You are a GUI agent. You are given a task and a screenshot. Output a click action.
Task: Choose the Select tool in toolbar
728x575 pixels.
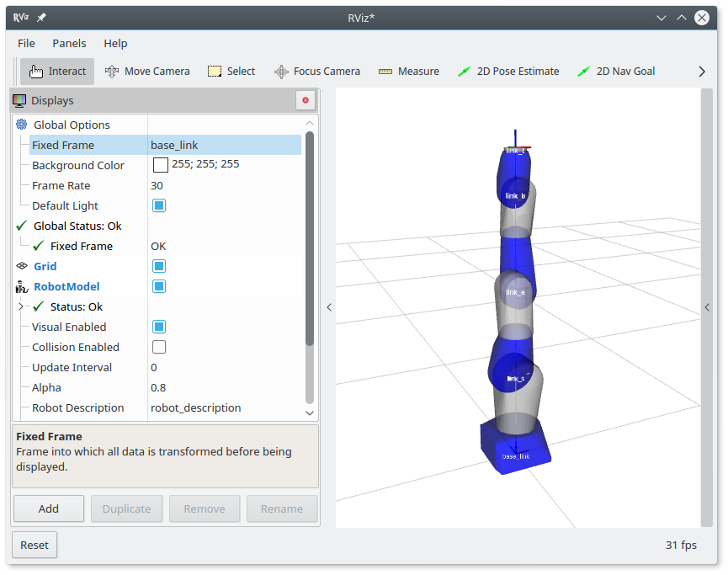[231, 72]
